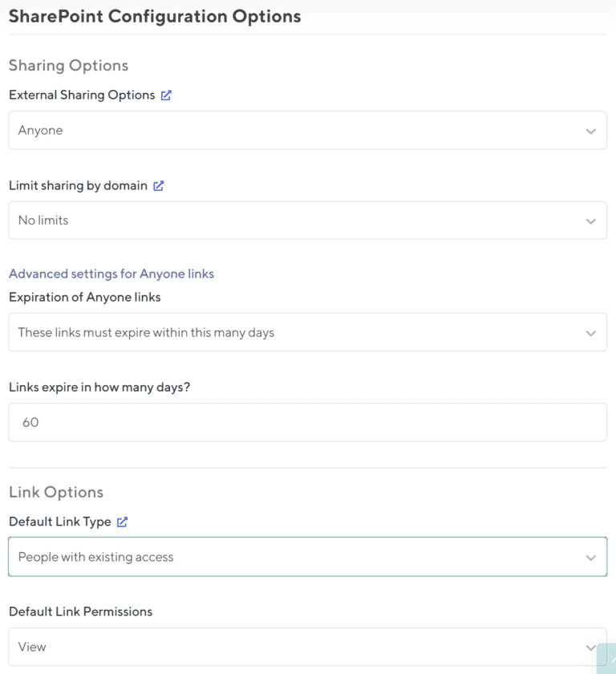616x674 pixels.
Task: Click the Links expire in how many days label
Action: [x=99, y=388]
